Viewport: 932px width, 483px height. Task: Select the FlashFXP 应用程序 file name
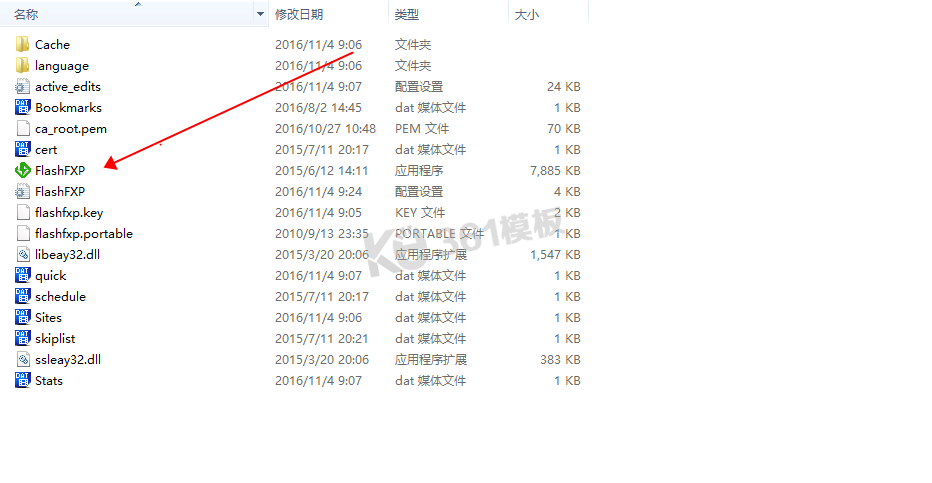pyautogui.click(x=60, y=171)
